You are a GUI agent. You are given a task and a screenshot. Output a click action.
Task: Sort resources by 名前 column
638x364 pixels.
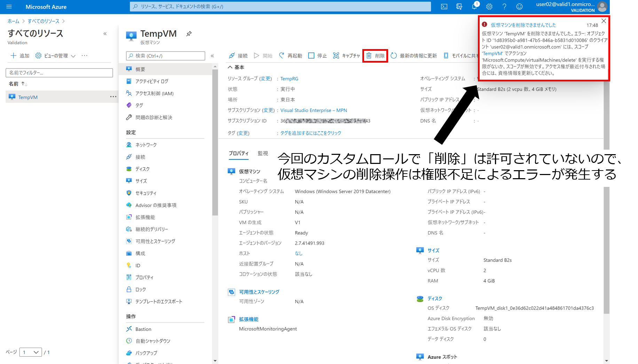[x=18, y=84]
